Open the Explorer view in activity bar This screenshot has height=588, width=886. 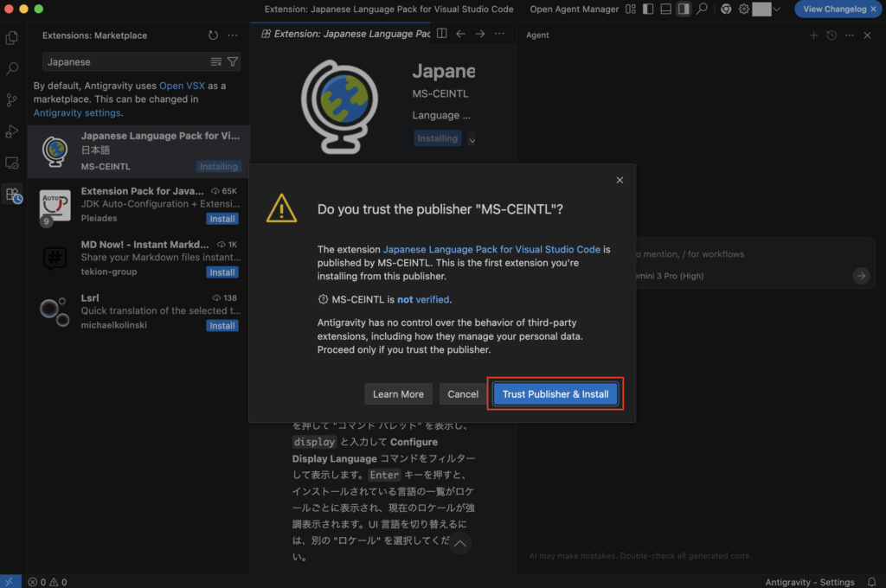(x=12, y=38)
